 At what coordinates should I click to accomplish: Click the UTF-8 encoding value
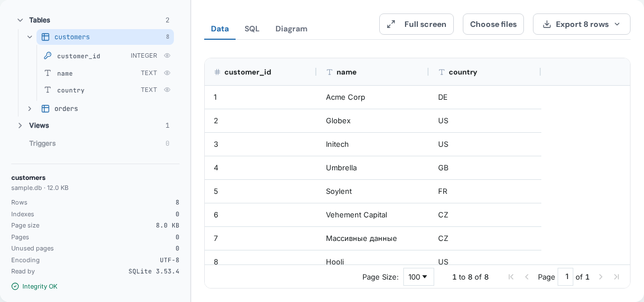(x=169, y=260)
